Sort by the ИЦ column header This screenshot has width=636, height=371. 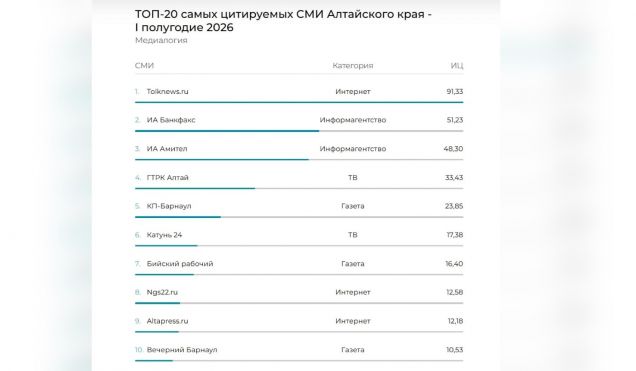(x=457, y=66)
